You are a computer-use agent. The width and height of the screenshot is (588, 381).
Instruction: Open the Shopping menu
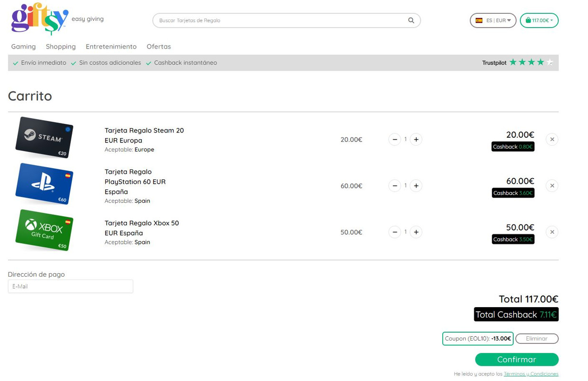coord(60,46)
